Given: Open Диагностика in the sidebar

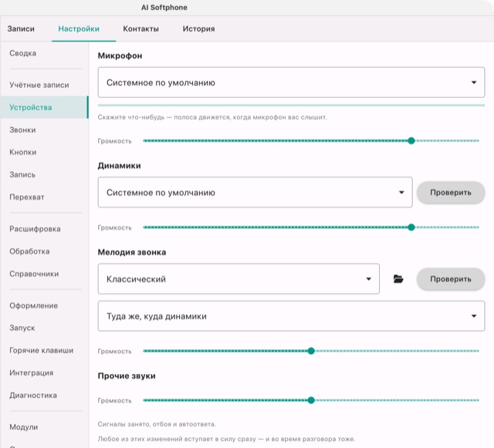Looking at the screenshot, I should coord(44,395).
